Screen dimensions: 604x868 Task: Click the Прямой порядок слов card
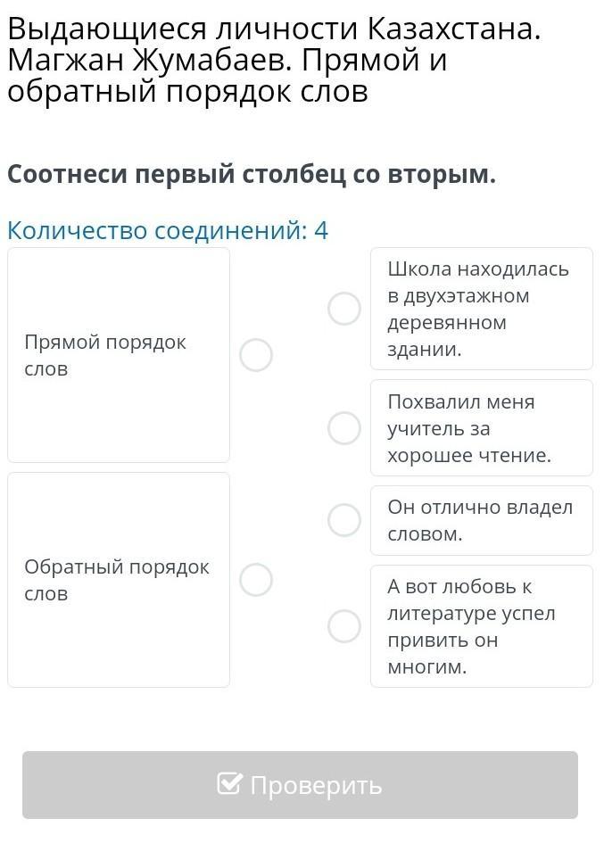(119, 355)
